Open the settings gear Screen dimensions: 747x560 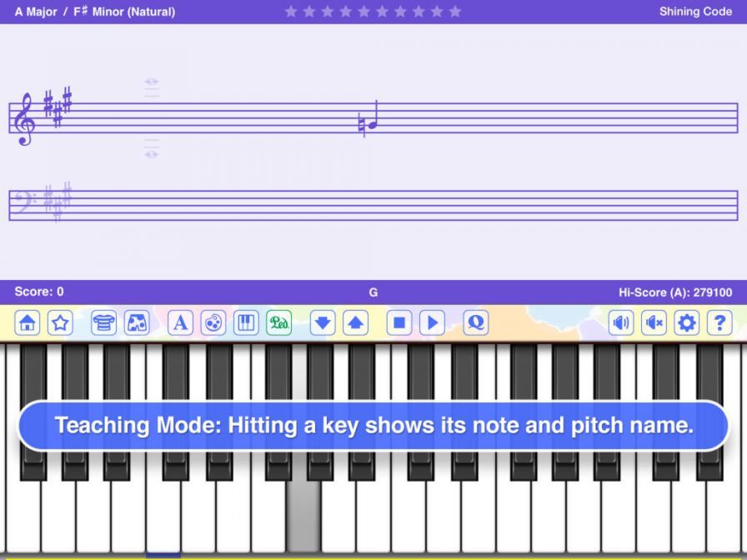coord(686,323)
